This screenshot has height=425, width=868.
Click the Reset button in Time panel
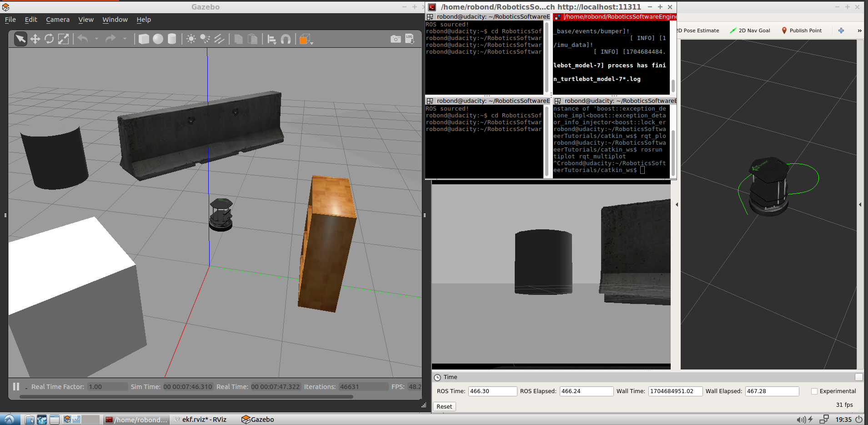pos(444,407)
